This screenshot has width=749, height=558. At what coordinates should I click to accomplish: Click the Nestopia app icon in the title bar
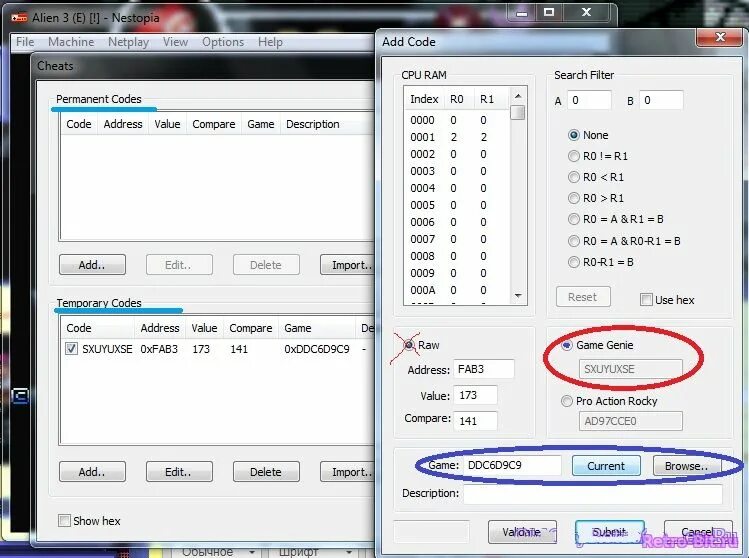(x=20, y=18)
